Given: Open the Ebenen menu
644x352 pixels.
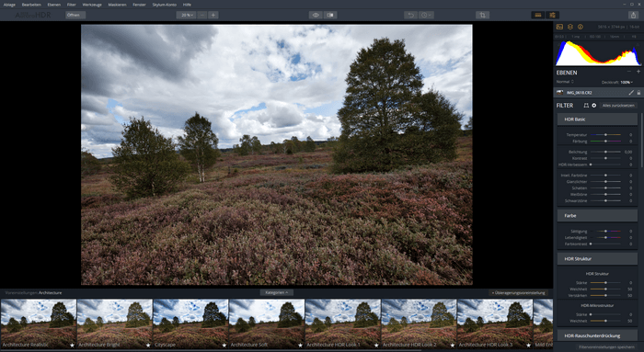Looking at the screenshot, I should pyautogui.click(x=53, y=5).
